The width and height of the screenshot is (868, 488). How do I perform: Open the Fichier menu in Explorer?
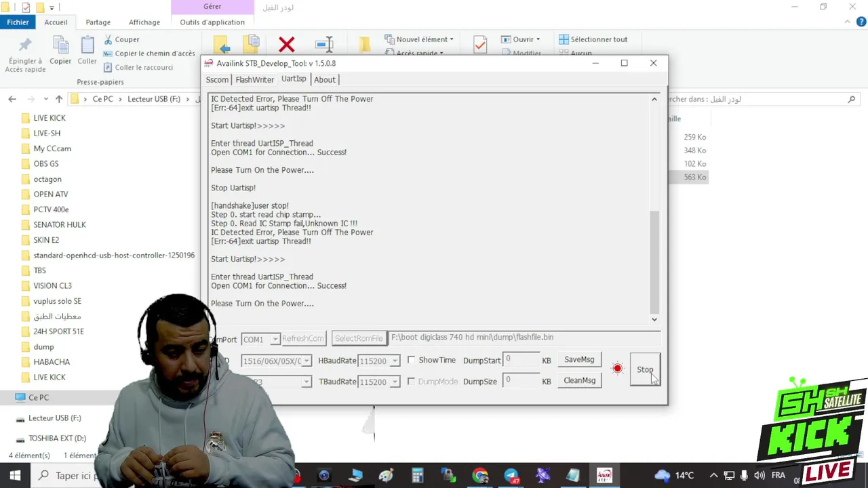18,22
